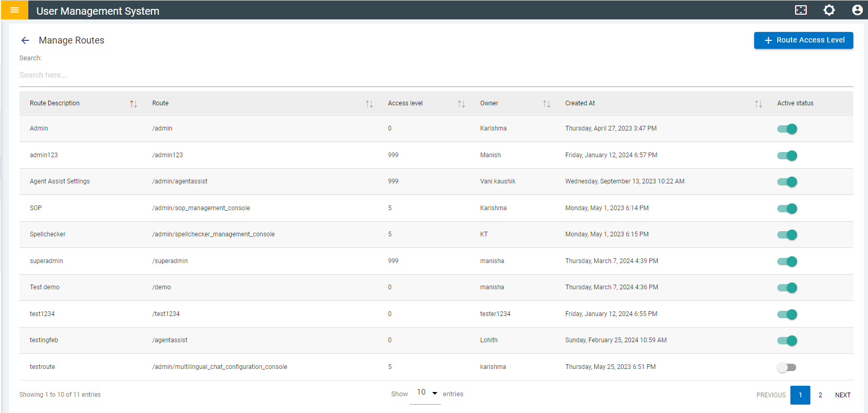The width and height of the screenshot is (868, 413).
Task: Disable the Admin route toggle
Action: 787,129
